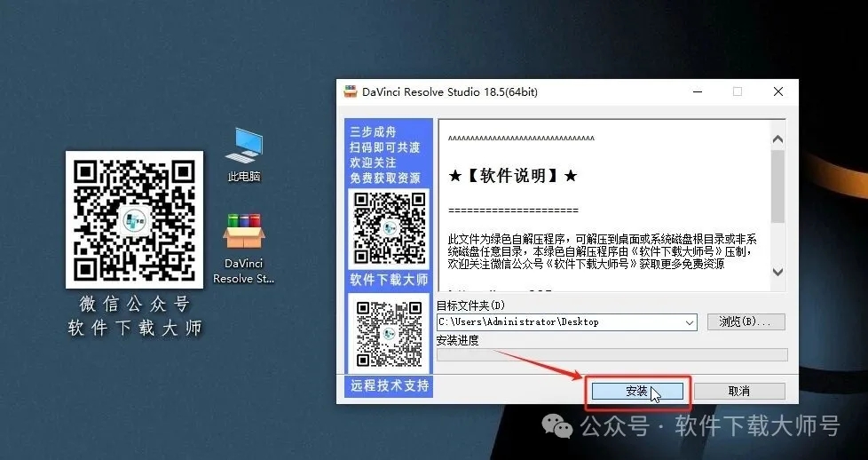Select the 此电脑 desktop icon

244,155
